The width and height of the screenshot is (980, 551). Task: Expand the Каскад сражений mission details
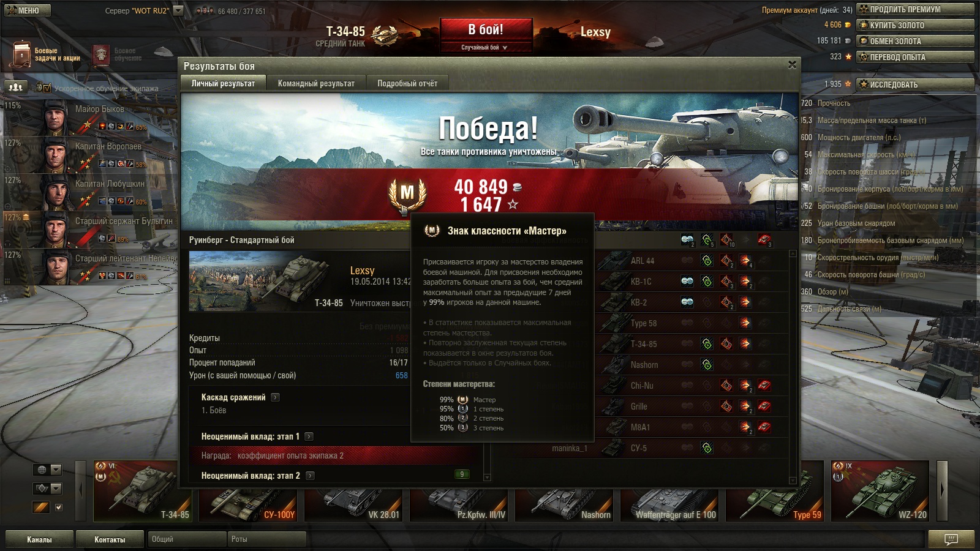[275, 397]
